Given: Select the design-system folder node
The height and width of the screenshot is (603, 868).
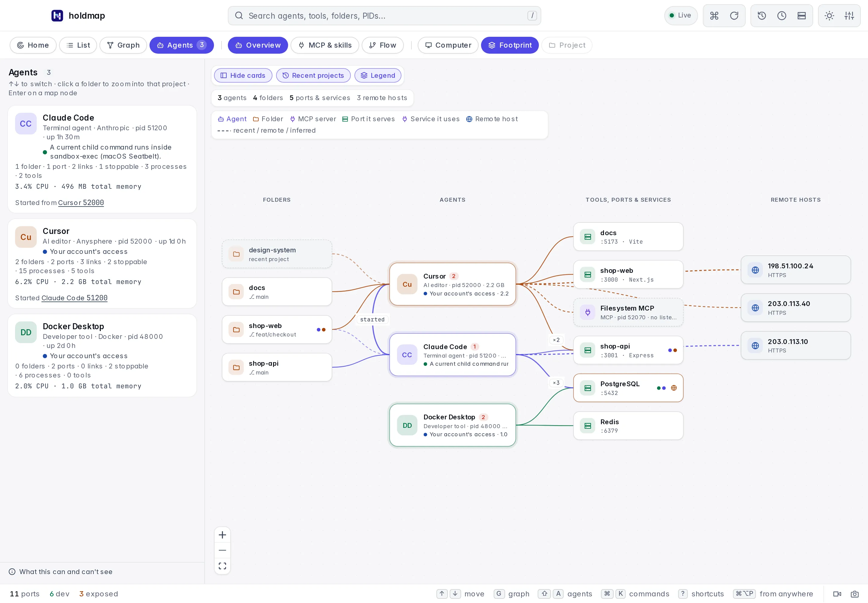Looking at the screenshot, I should point(276,254).
